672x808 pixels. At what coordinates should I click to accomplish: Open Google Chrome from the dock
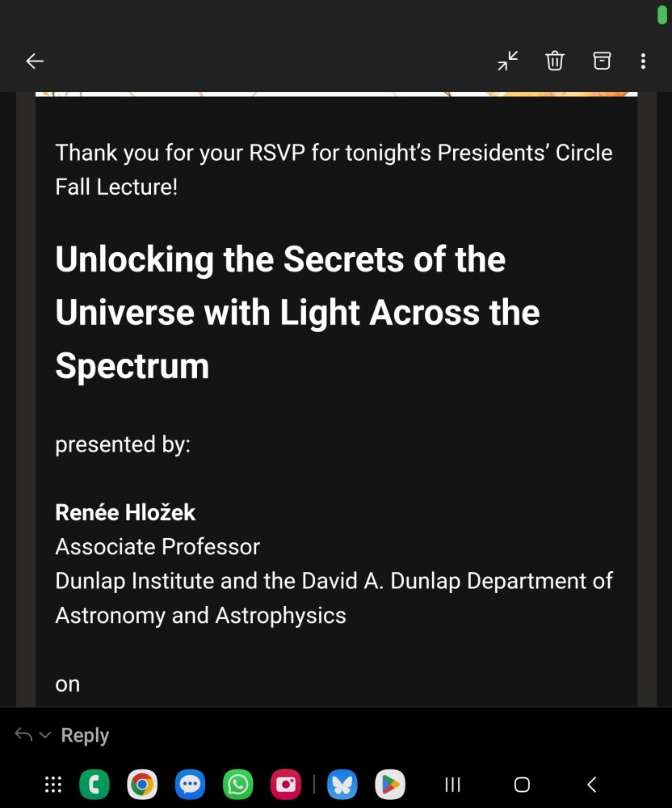pyautogui.click(x=142, y=785)
